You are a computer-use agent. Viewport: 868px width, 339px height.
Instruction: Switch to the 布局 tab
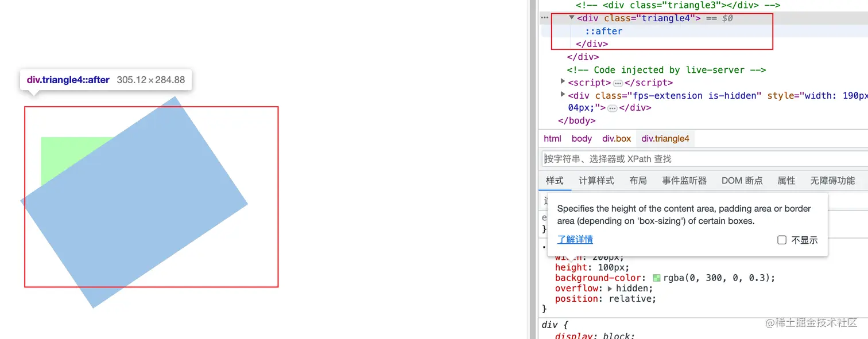point(638,181)
